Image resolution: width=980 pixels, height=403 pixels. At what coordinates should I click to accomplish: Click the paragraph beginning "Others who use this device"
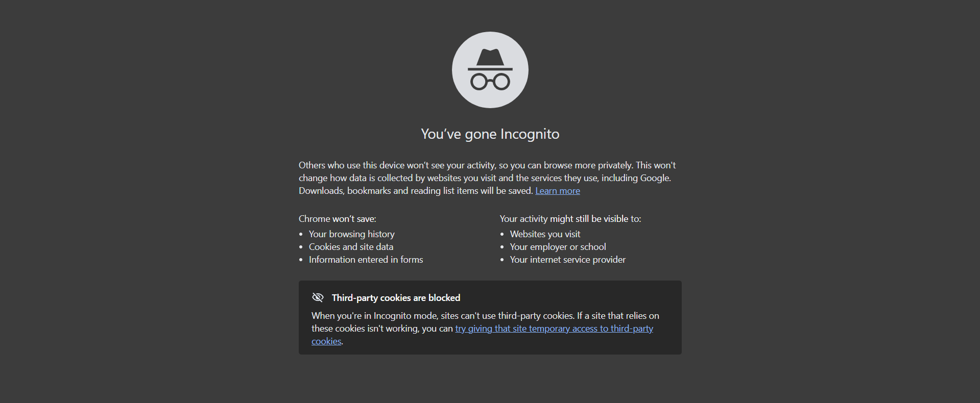coord(487,178)
